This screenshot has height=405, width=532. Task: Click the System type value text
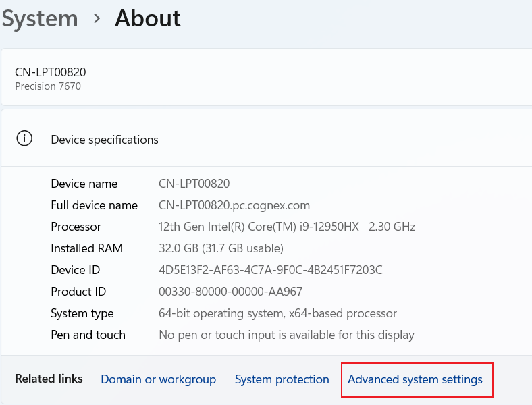click(x=277, y=313)
